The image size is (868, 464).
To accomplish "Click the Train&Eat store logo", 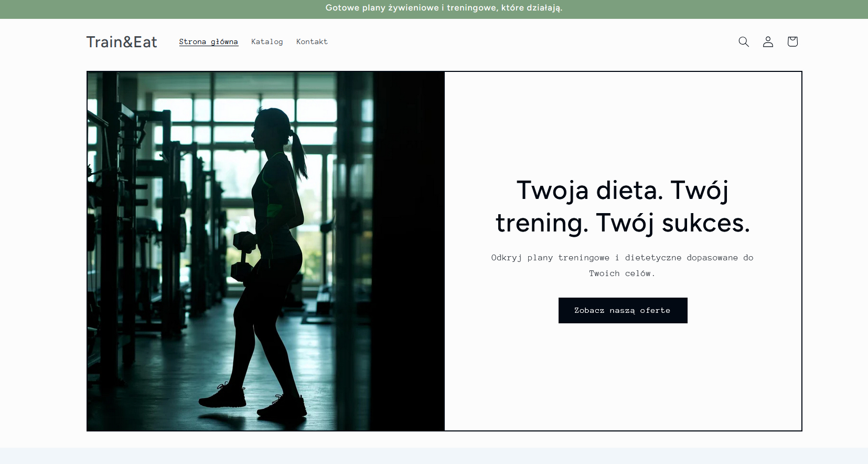I will (x=122, y=42).
